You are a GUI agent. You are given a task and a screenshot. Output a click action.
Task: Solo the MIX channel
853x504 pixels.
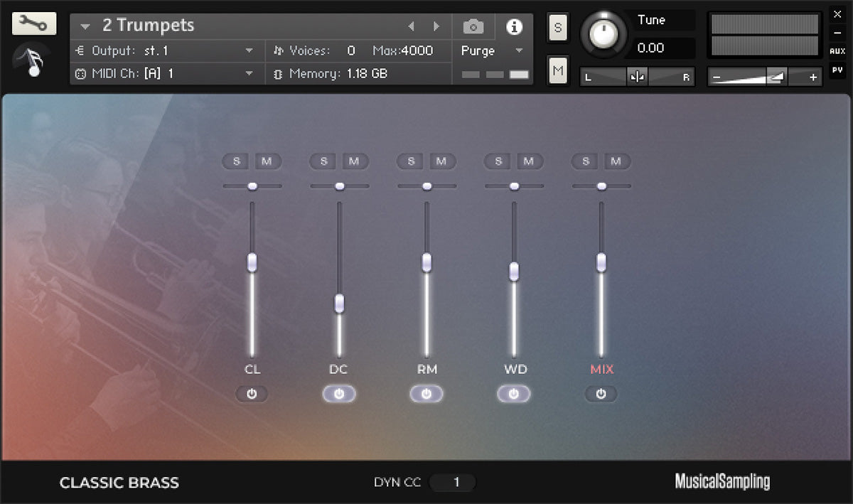(586, 161)
